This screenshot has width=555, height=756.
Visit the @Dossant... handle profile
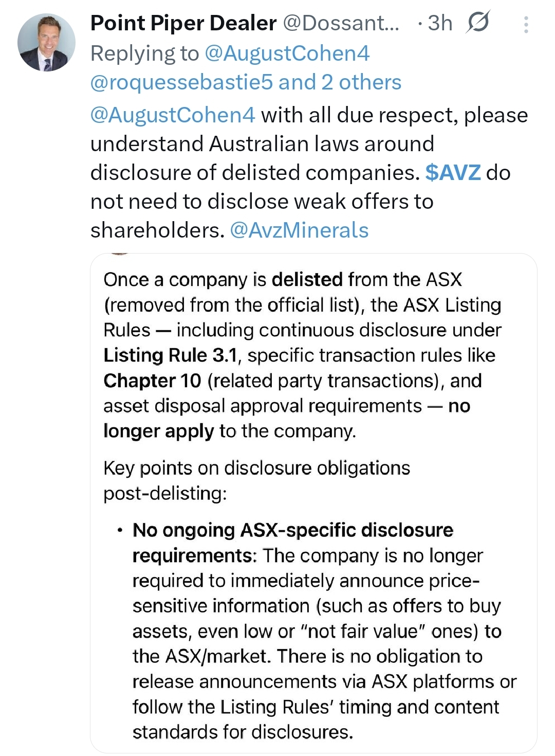[341, 23]
